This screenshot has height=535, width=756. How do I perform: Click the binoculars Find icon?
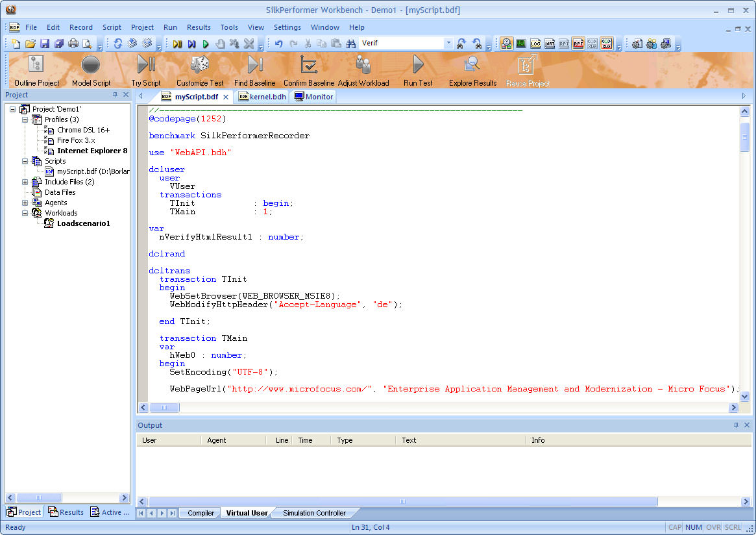tap(351, 44)
